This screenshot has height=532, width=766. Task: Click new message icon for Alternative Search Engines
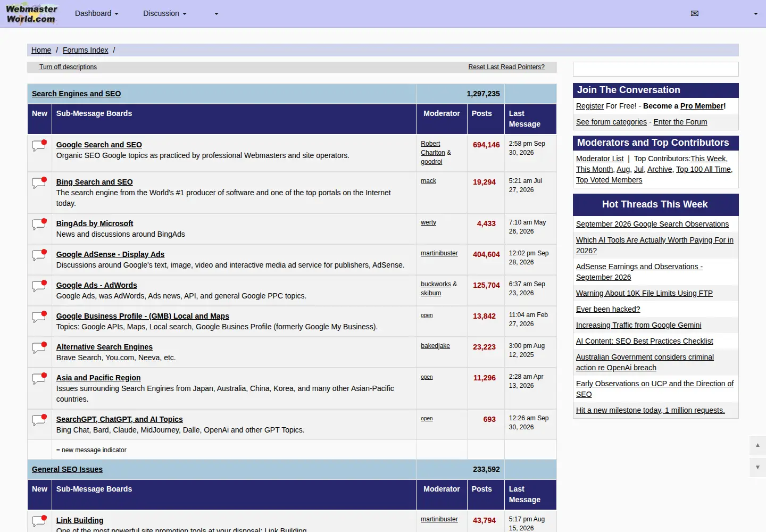pyautogui.click(x=39, y=347)
